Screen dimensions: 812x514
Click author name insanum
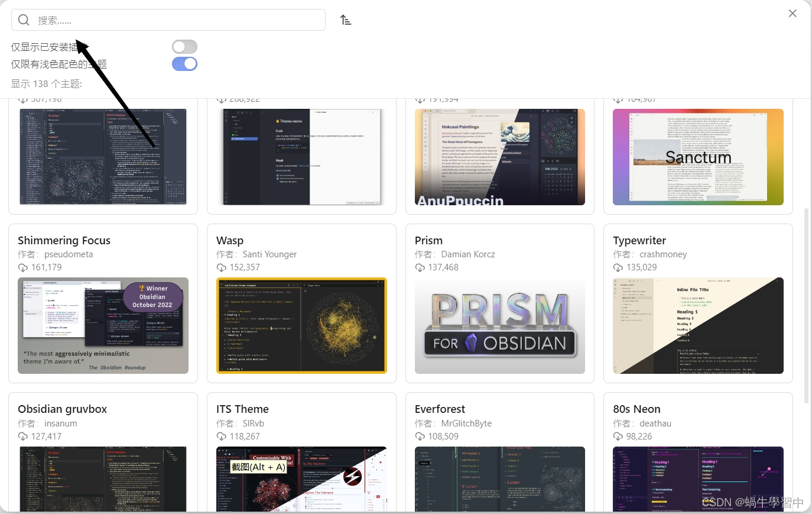[61, 424]
